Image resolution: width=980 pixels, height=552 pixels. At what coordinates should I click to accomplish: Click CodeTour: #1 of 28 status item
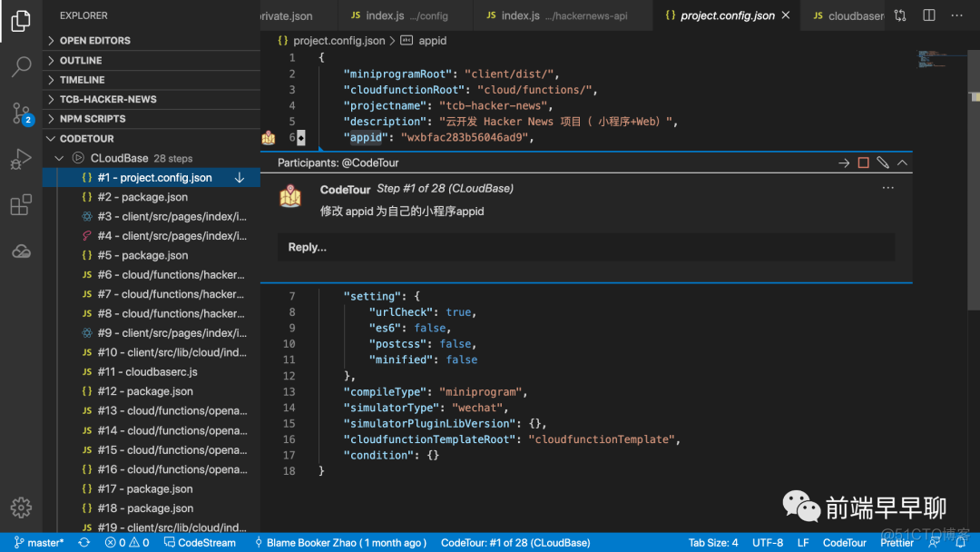coord(515,543)
